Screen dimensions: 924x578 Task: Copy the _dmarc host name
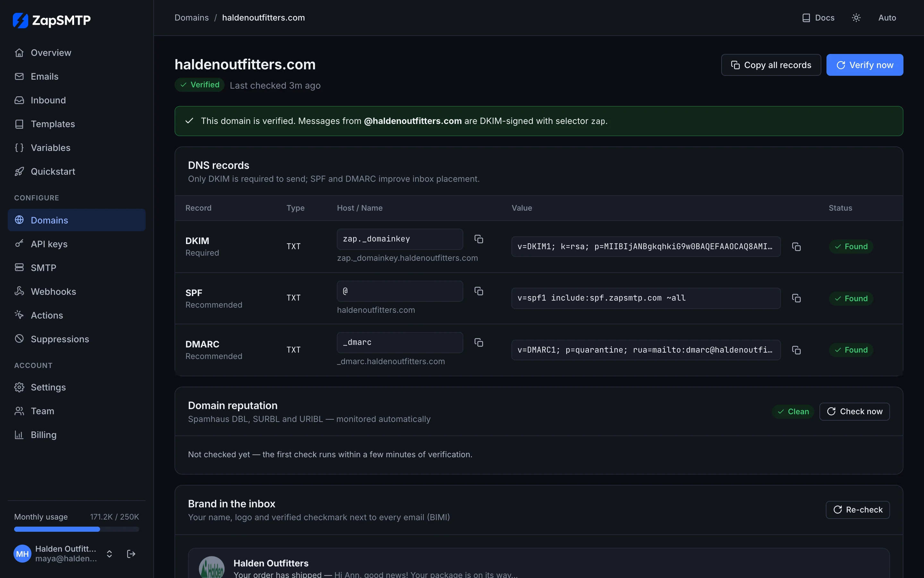(478, 343)
